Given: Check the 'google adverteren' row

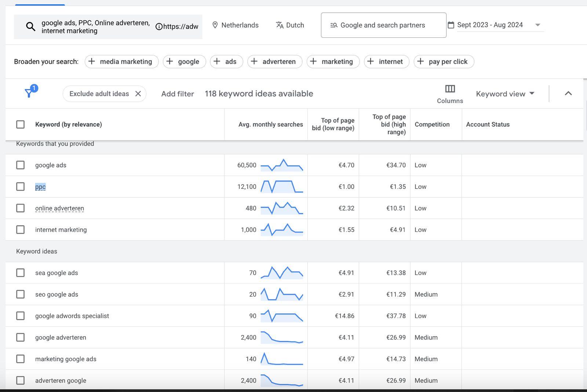Looking at the screenshot, I should [21, 337].
